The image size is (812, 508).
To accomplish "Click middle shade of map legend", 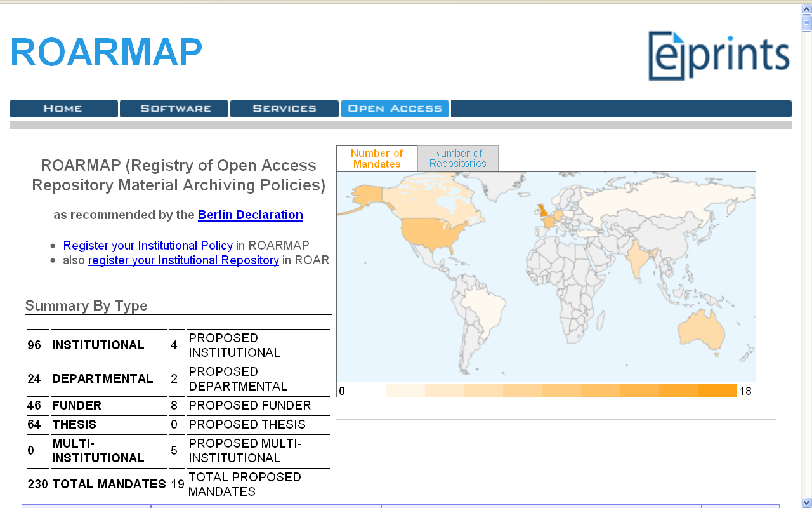I will coord(561,390).
